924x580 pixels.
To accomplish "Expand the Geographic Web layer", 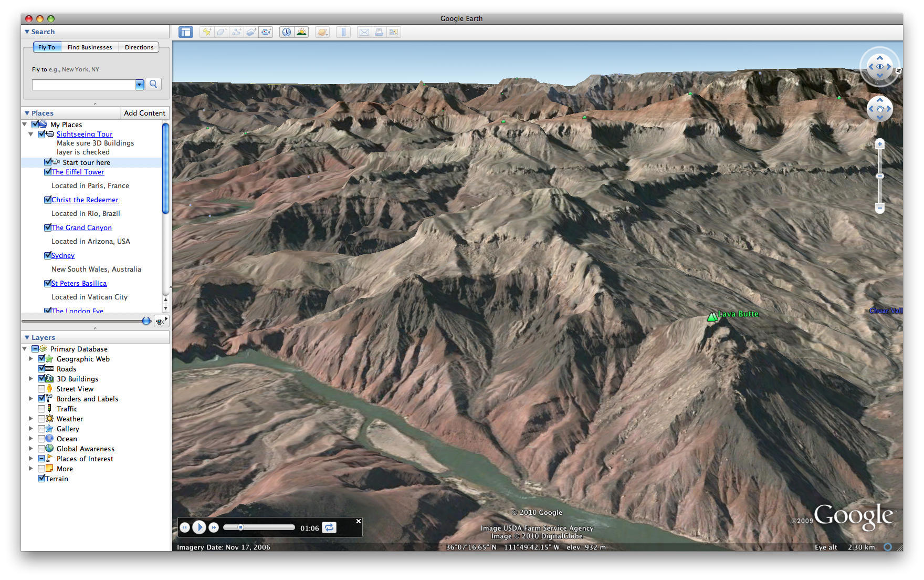I will click(x=30, y=359).
